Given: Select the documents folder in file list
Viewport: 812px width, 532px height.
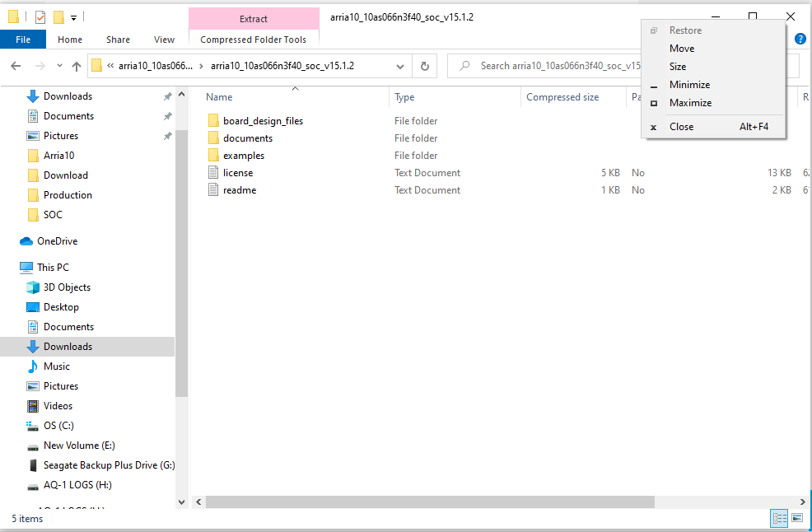Looking at the screenshot, I should tap(248, 138).
